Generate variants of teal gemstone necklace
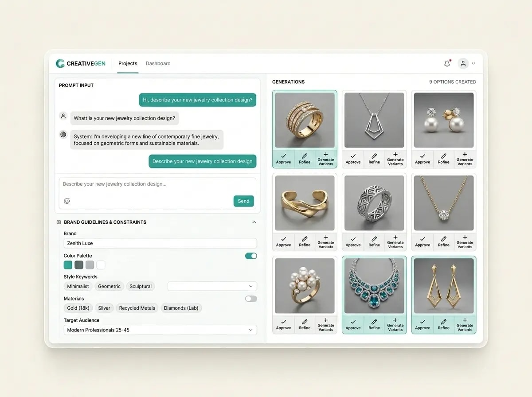Screen dimensions: 532x397 [x=395, y=324]
